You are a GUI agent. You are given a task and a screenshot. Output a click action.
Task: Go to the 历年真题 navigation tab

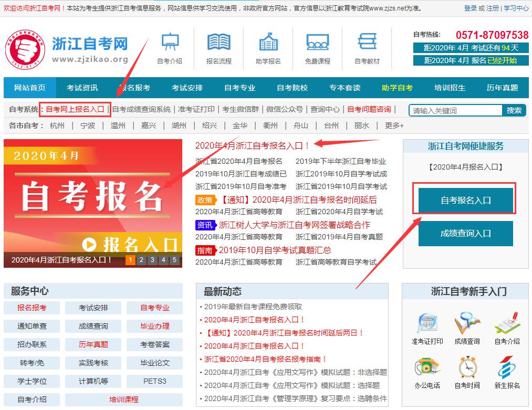tap(502, 88)
